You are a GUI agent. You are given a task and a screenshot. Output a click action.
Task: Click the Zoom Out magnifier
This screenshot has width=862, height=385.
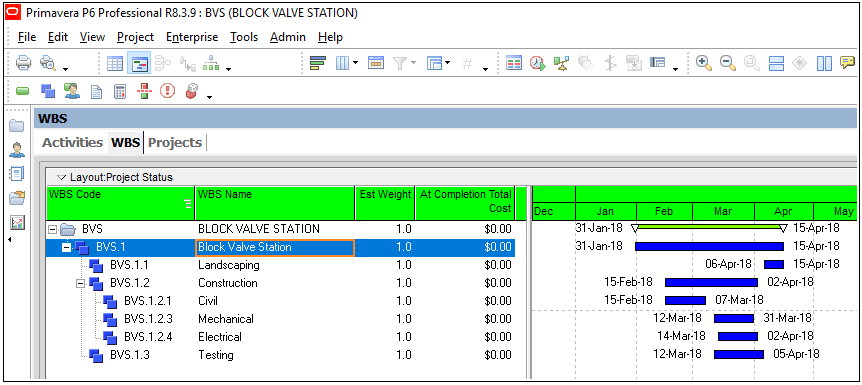(727, 63)
